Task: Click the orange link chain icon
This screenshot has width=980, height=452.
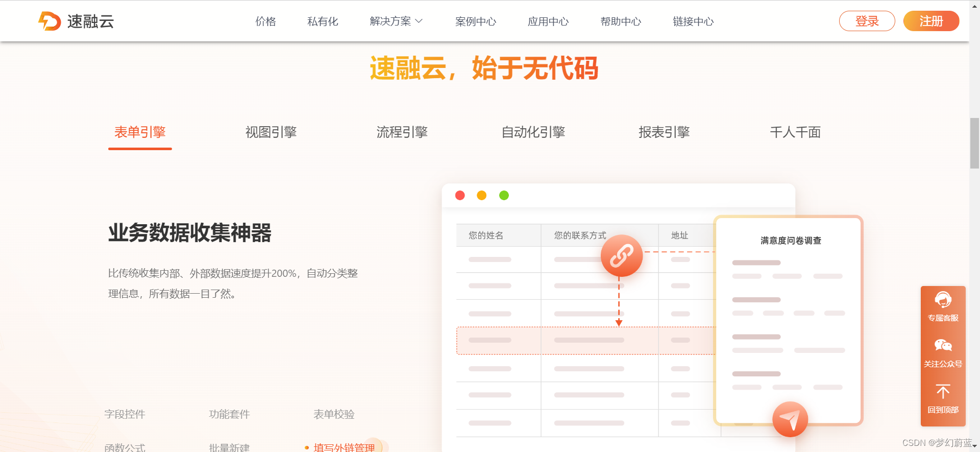Action: [621, 255]
